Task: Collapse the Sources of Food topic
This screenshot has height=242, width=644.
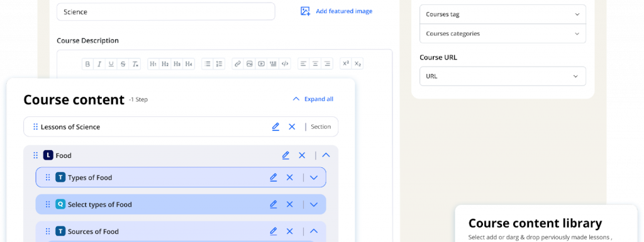Action: click(x=314, y=231)
